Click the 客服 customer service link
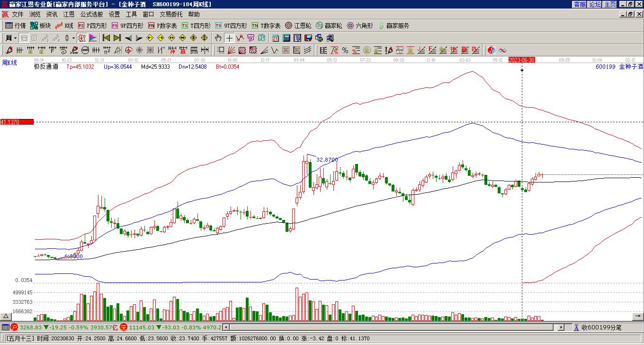 point(580,4)
